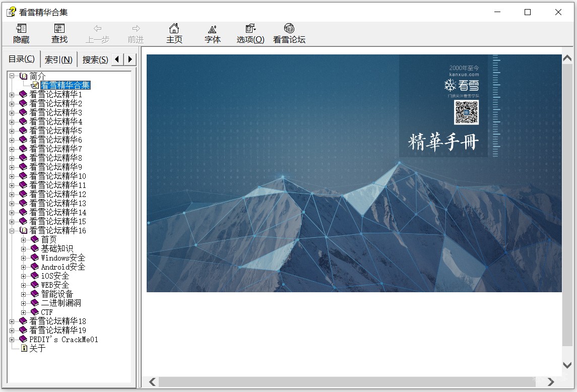577x392 pixels.
Task: Click the book icon beside 看雪论坛精华5
Action: pyautogui.click(x=23, y=130)
